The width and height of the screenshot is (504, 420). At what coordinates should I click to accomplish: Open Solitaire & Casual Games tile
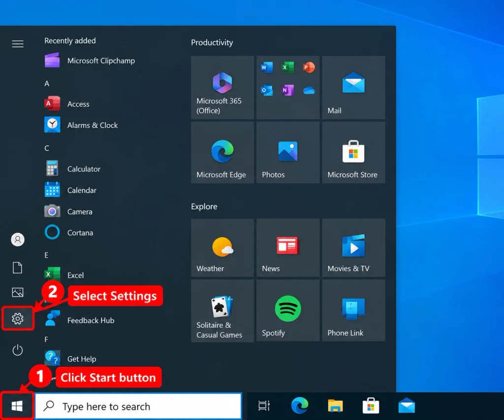pyautogui.click(x=222, y=311)
